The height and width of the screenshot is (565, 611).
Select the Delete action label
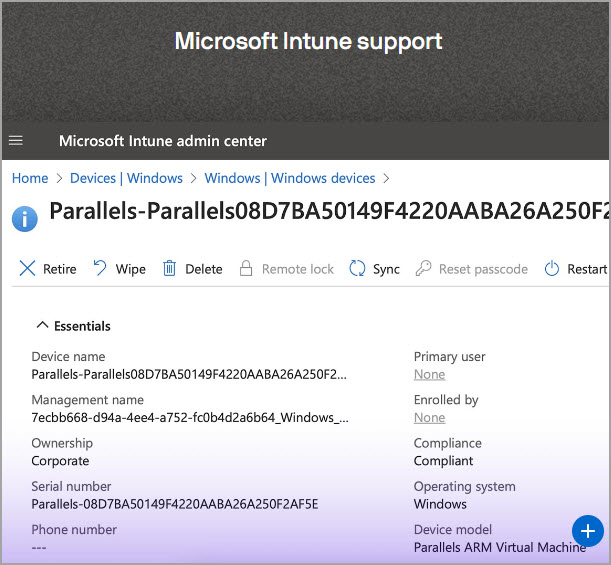(x=204, y=269)
